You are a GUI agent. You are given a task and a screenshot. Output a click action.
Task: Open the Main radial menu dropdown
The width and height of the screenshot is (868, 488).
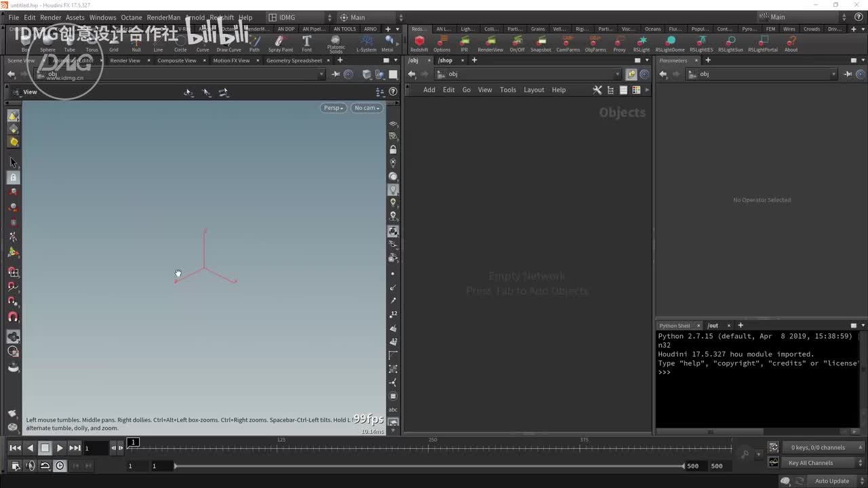pos(371,17)
